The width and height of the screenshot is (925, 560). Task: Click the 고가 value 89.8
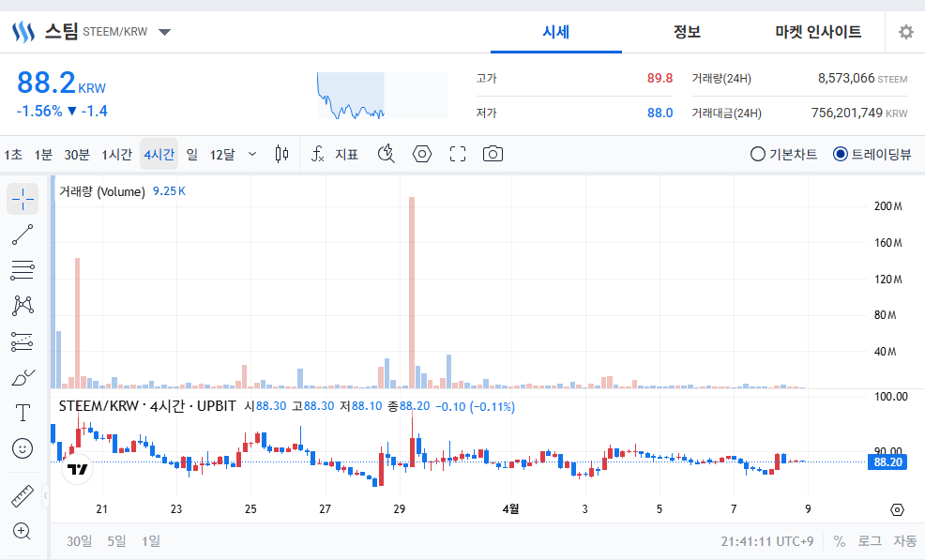tap(660, 78)
